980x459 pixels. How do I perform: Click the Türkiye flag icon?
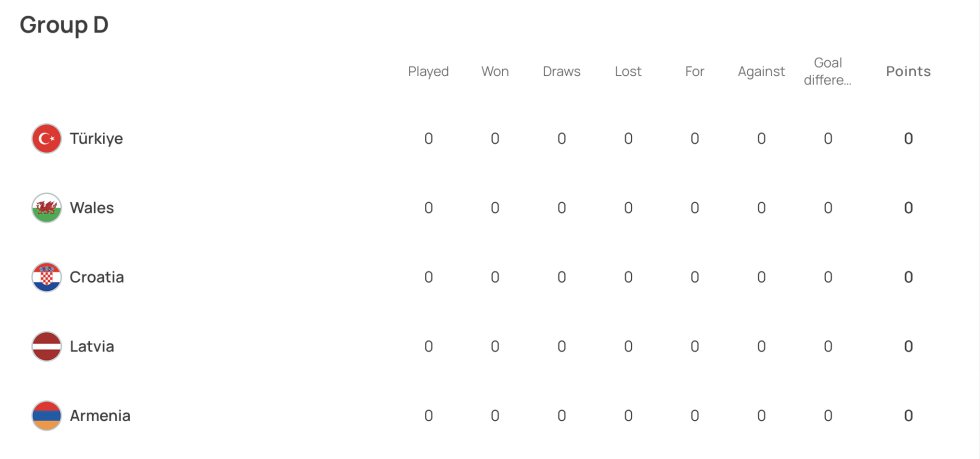tap(47, 138)
